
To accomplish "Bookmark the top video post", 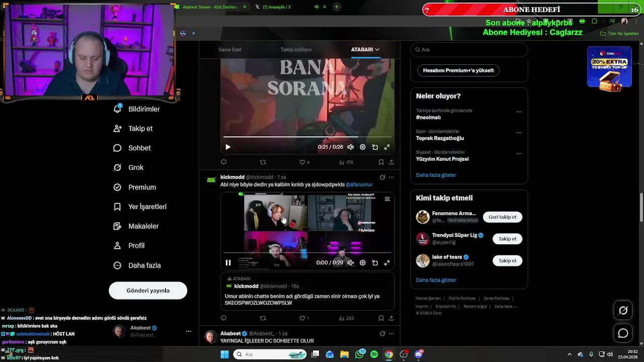I will pyautogui.click(x=381, y=162).
